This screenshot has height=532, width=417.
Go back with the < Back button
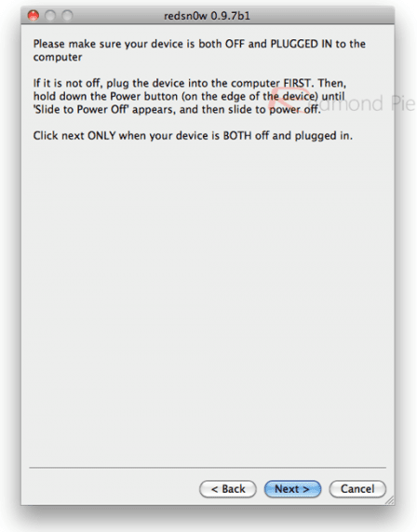pos(228,489)
